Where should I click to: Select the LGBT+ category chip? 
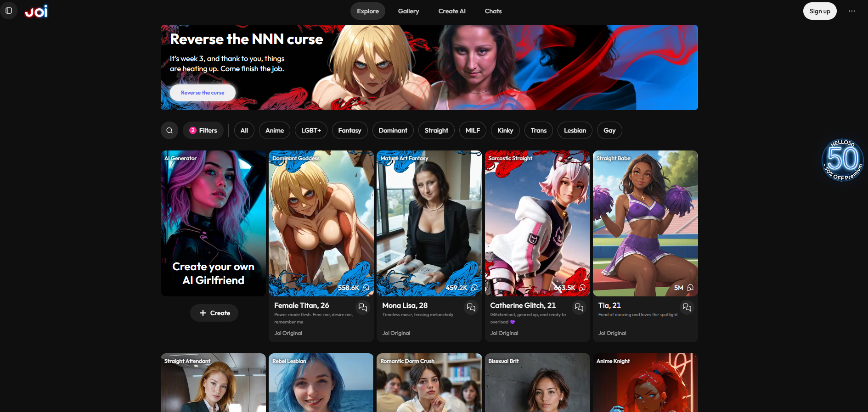pos(311,130)
